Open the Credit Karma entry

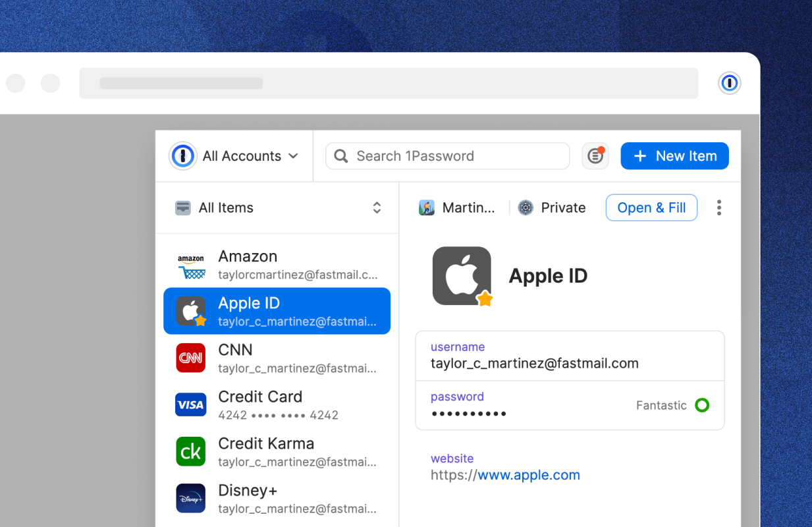tap(277, 451)
